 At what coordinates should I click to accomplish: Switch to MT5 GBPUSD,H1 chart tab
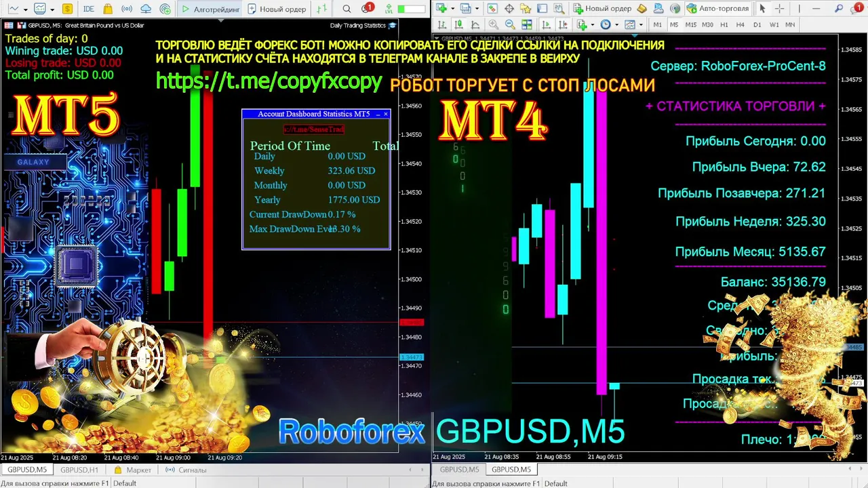[79, 470]
